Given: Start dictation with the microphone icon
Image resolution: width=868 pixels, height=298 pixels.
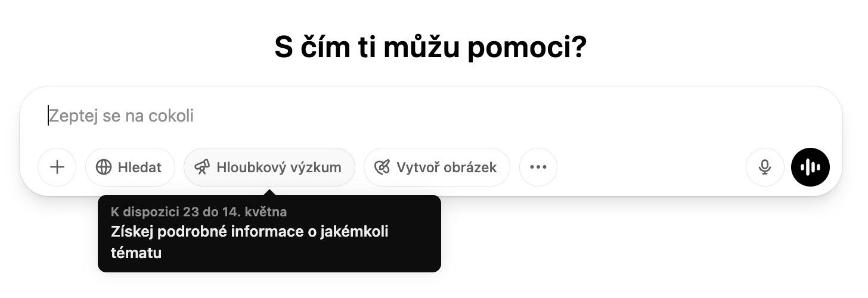Looking at the screenshot, I should point(765,167).
